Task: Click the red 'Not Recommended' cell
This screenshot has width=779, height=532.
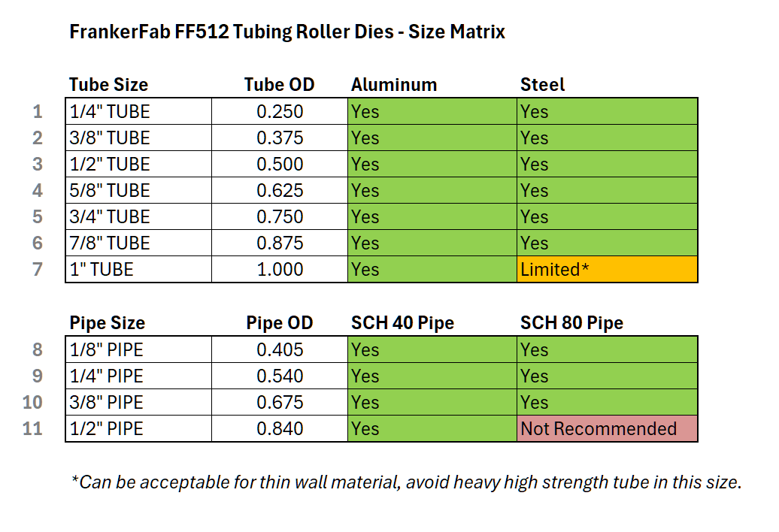Action: [x=607, y=429]
